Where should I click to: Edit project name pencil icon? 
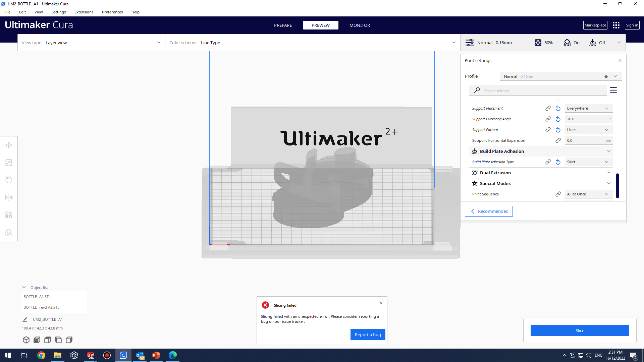(25, 319)
